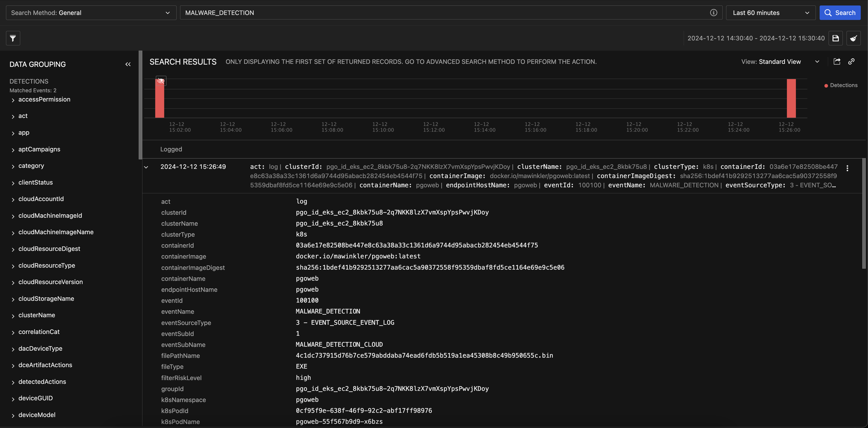Click the date range 14:30:40 - 15:30:40 text
868x428 pixels.
[756, 38]
